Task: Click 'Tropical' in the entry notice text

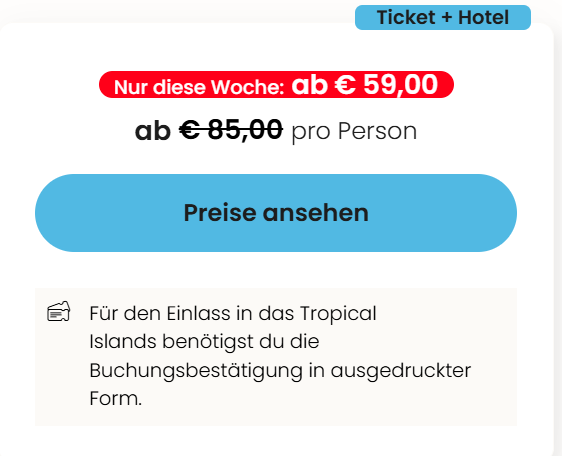Action: click(x=338, y=314)
